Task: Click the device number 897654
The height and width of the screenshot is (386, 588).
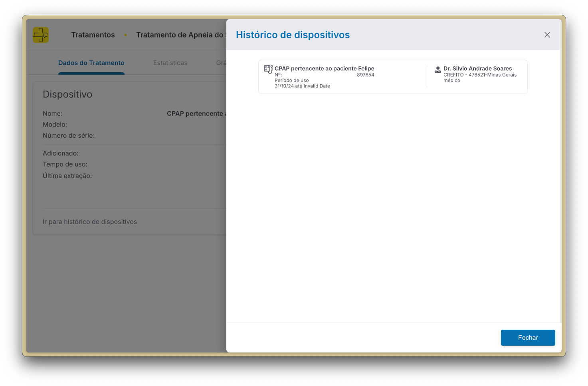Action: [365, 75]
